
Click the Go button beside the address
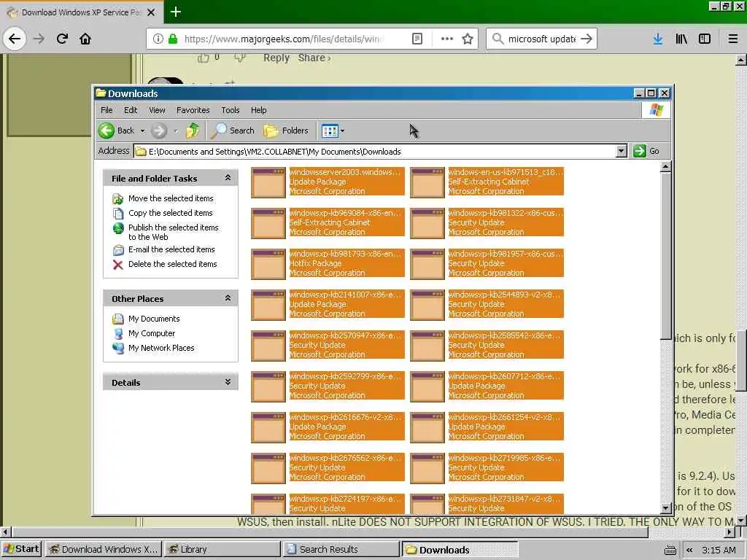coord(646,152)
